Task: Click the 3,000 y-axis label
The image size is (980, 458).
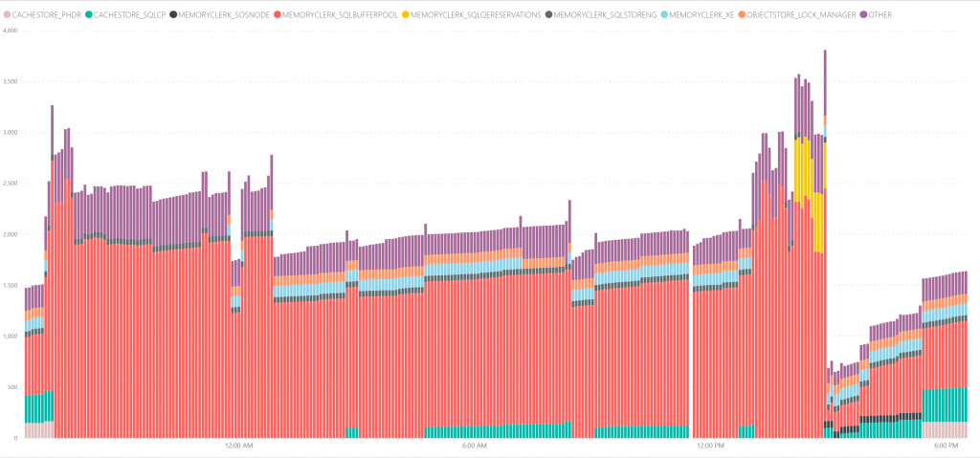Action: [10, 133]
